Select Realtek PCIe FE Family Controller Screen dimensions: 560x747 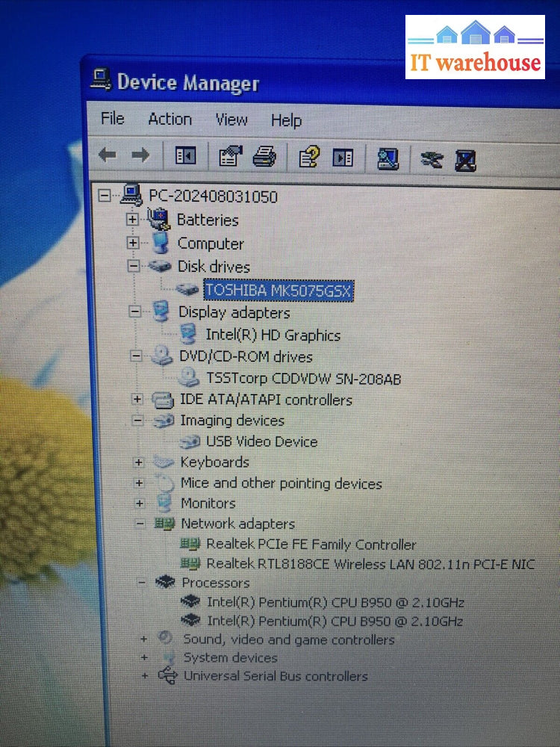click(x=311, y=544)
